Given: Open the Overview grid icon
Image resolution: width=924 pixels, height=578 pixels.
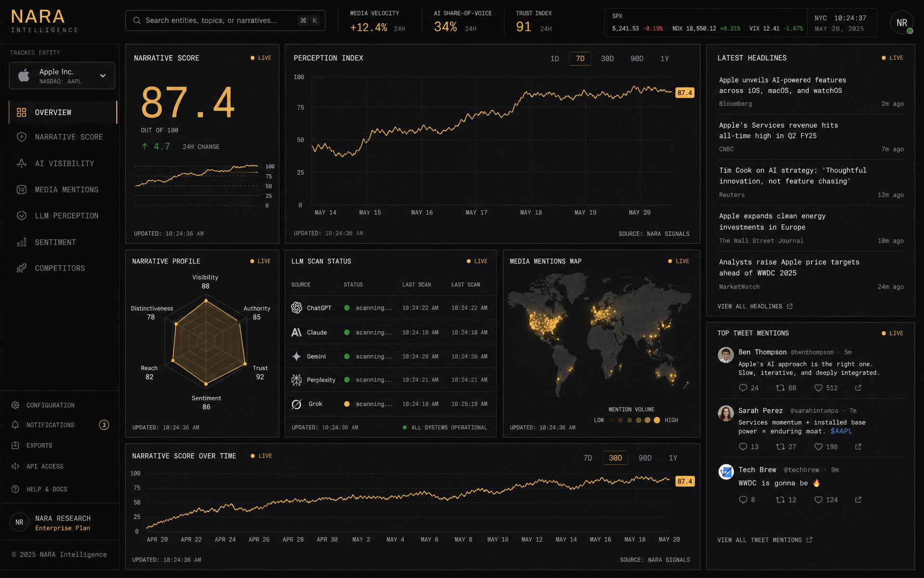Looking at the screenshot, I should [x=21, y=112].
